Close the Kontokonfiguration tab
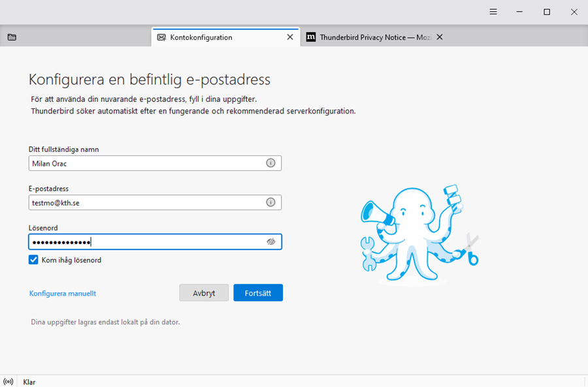This screenshot has width=588, height=387. (x=290, y=37)
